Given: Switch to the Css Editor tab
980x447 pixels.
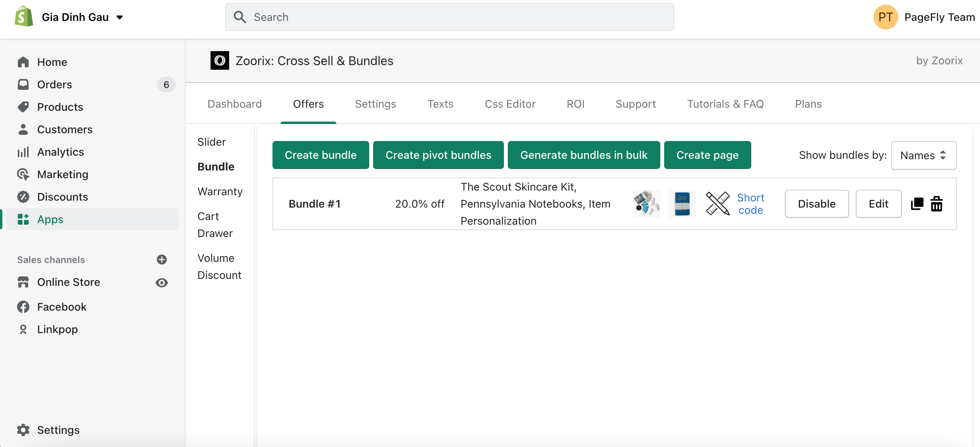Looking at the screenshot, I should click(510, 104).
